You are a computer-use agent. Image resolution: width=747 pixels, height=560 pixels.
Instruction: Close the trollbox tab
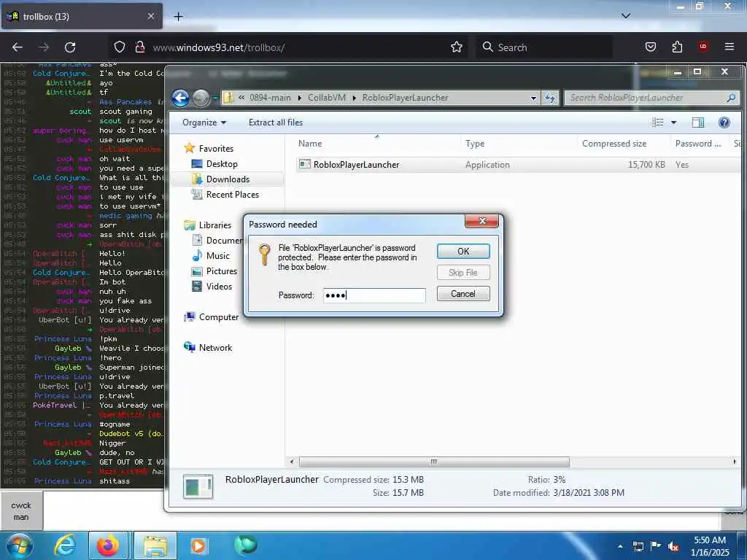click(x=150, y=16)
